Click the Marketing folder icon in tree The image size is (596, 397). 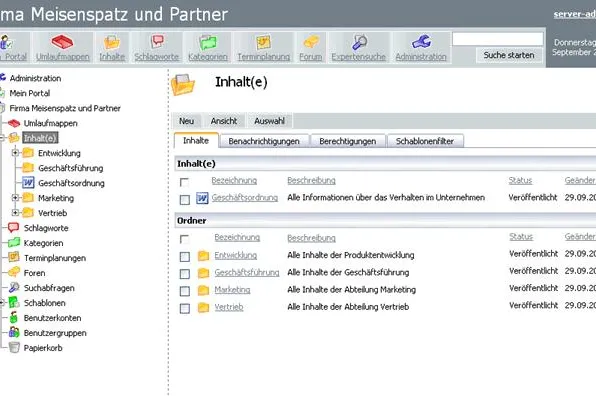tap(28, 197)
